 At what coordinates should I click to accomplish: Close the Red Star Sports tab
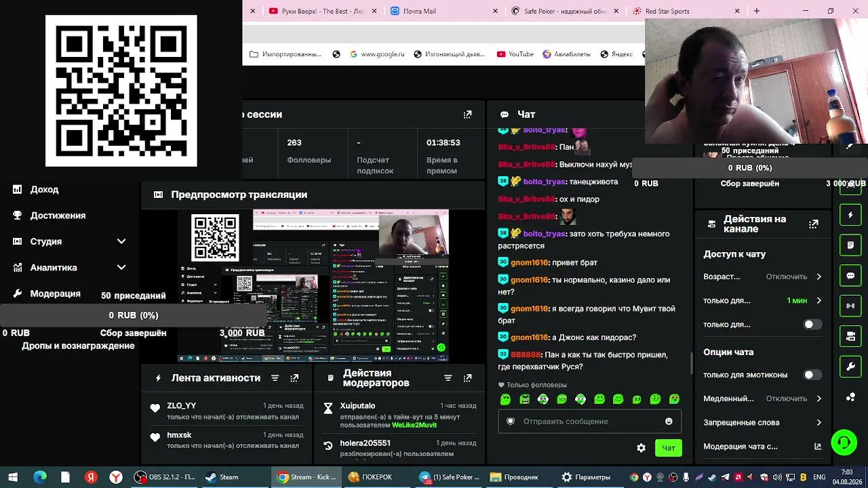pos(737,11)
